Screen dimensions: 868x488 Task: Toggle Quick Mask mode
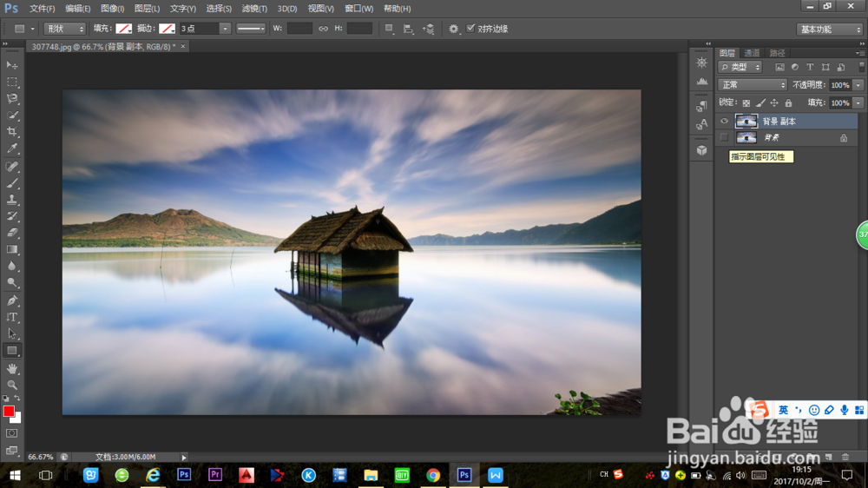coord(11,433)
